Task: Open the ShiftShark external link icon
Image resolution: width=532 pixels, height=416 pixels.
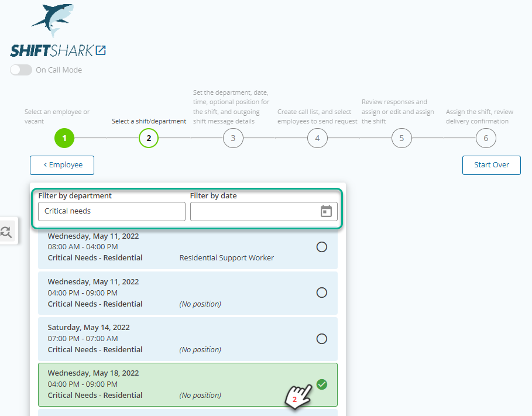Action: pos(101,50)
